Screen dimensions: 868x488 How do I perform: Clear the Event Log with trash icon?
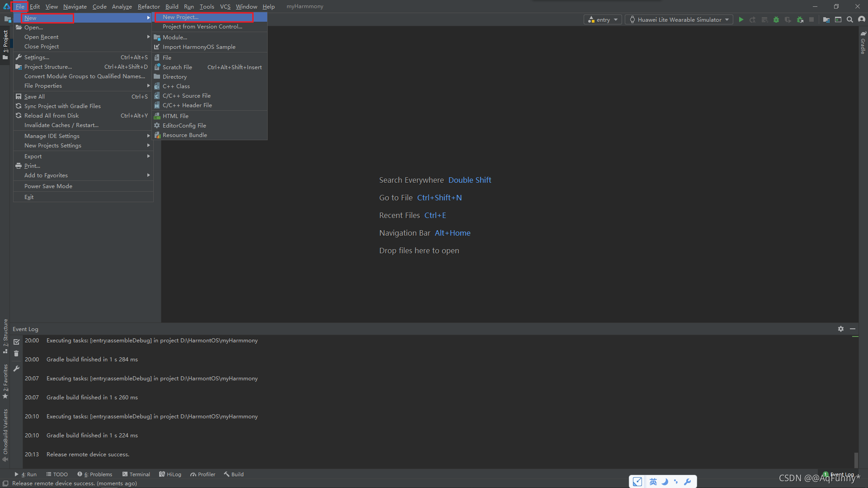[x=16, y=354]
